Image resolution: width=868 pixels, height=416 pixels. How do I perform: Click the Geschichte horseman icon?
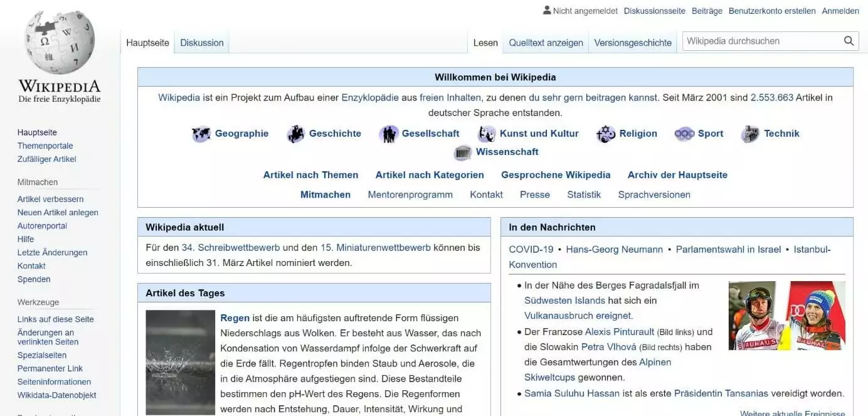click(295, 134)
